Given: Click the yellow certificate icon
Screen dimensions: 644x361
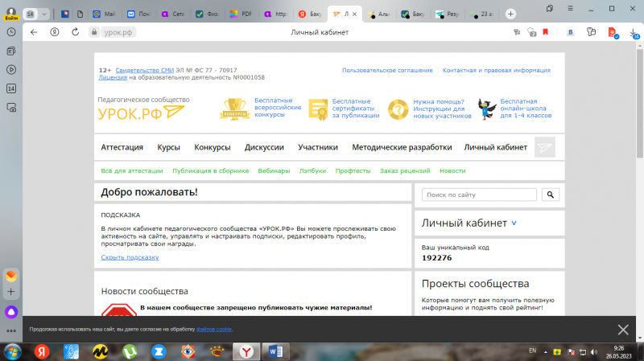Looking at the screenshot, I should 318,109.
